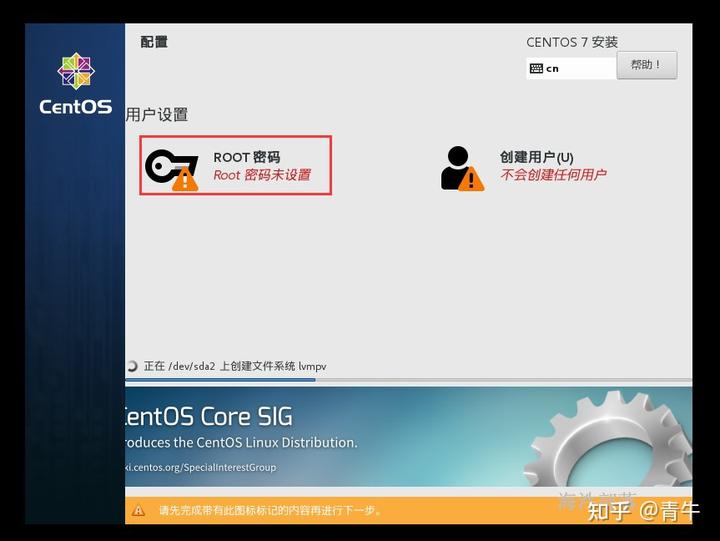
Task: Click the 配置 page title
Action: (154, 42)
